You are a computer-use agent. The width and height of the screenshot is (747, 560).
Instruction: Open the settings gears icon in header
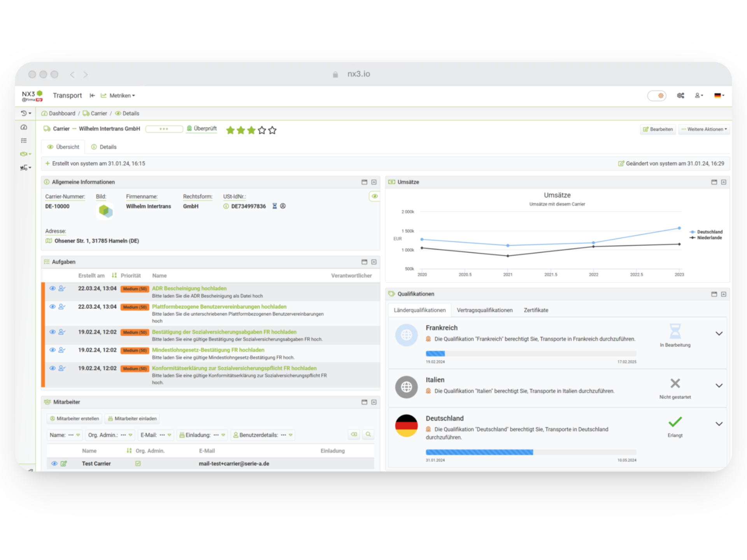pos(680,95)
